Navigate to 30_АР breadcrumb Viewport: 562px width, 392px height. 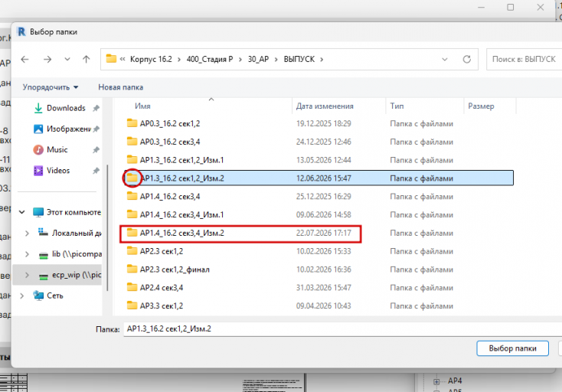(x=258, y=59)
